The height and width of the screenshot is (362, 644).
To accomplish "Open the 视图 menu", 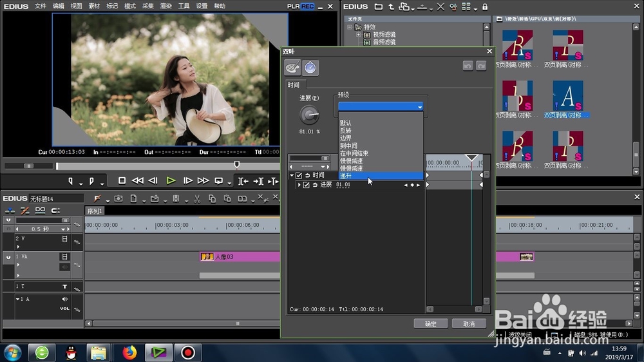I will pos(76,6).
